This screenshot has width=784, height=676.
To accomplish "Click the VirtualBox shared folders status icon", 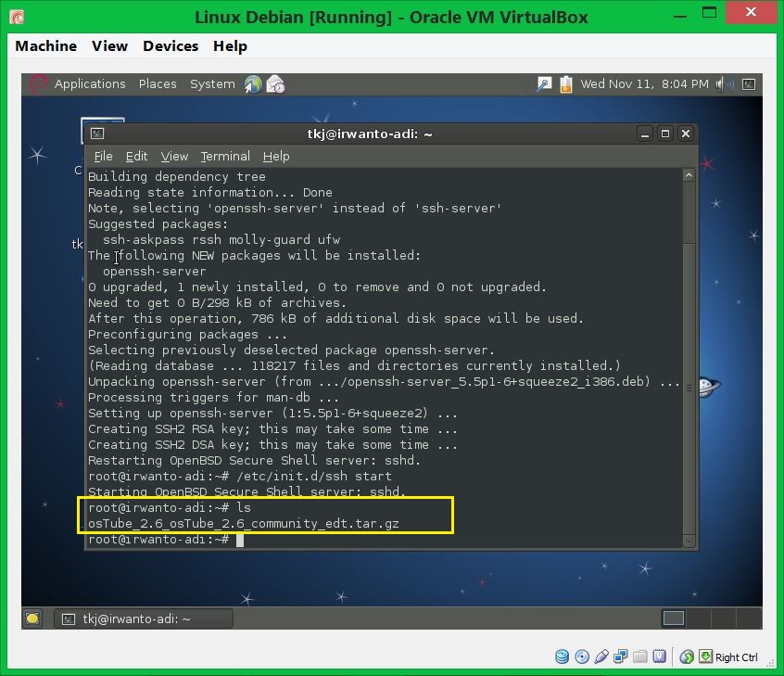I will tap(640, 657).
